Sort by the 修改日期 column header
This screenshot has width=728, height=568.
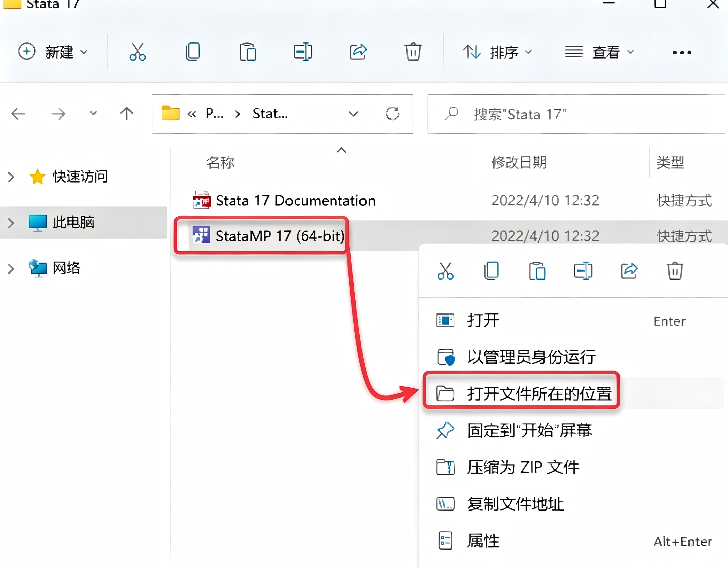(x=519, y=163)
